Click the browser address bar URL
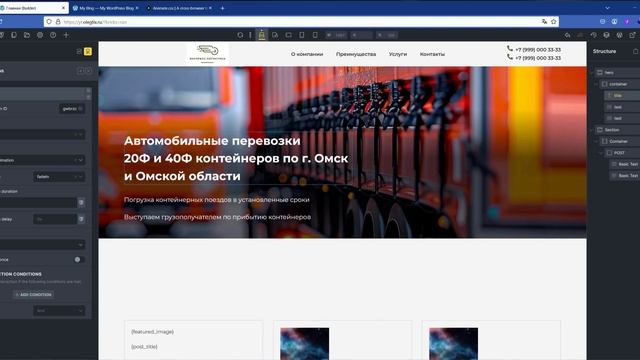640x360 pixels. click(x=96, y=22)
